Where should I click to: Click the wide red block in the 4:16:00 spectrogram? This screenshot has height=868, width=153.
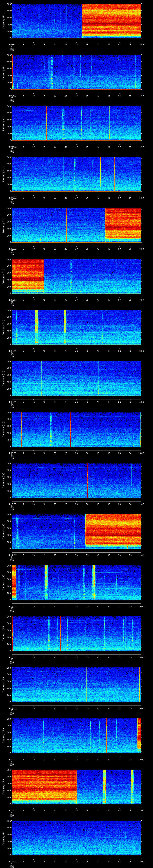coord(44,786)
